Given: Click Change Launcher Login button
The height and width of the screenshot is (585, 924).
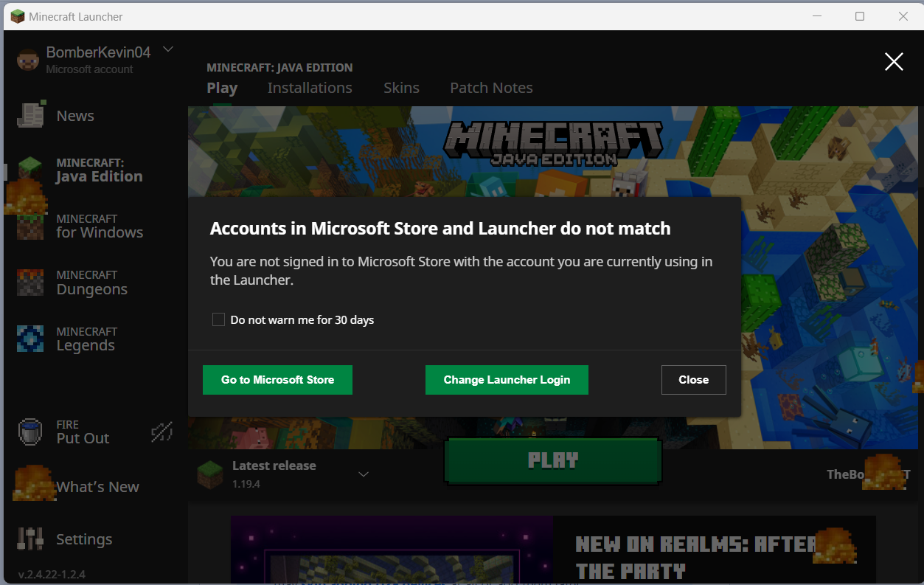Looking at the screenshot, I should click(507, 380).
